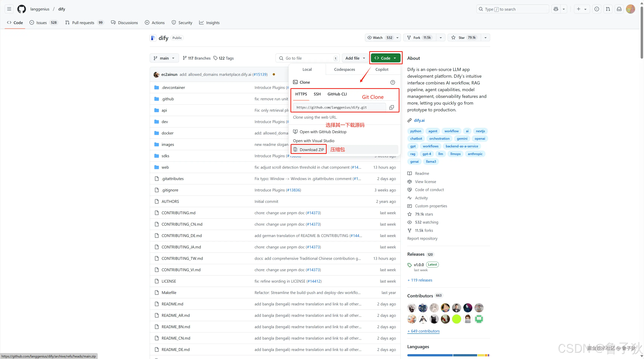Open the Pull requests tab
The width and height of the screenshot is (644, 359).
click(83, 23)
